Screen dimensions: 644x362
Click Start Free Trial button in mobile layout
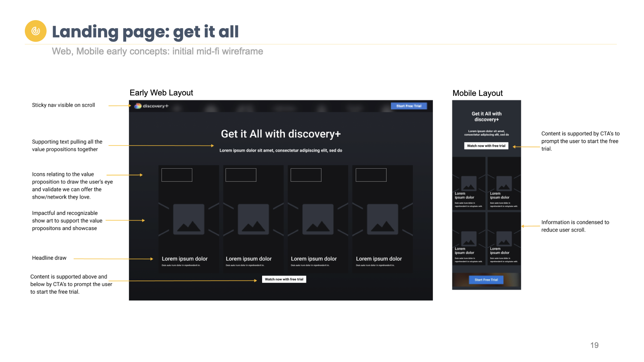[486, 280]
